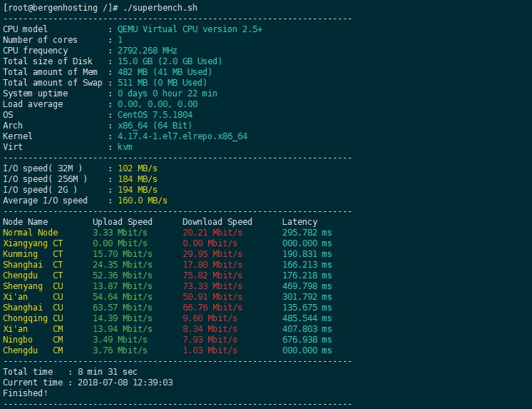Click the CentOS 7.5.1804 OS value
Viewport: 532px width, 409px height.
(155, 115)
